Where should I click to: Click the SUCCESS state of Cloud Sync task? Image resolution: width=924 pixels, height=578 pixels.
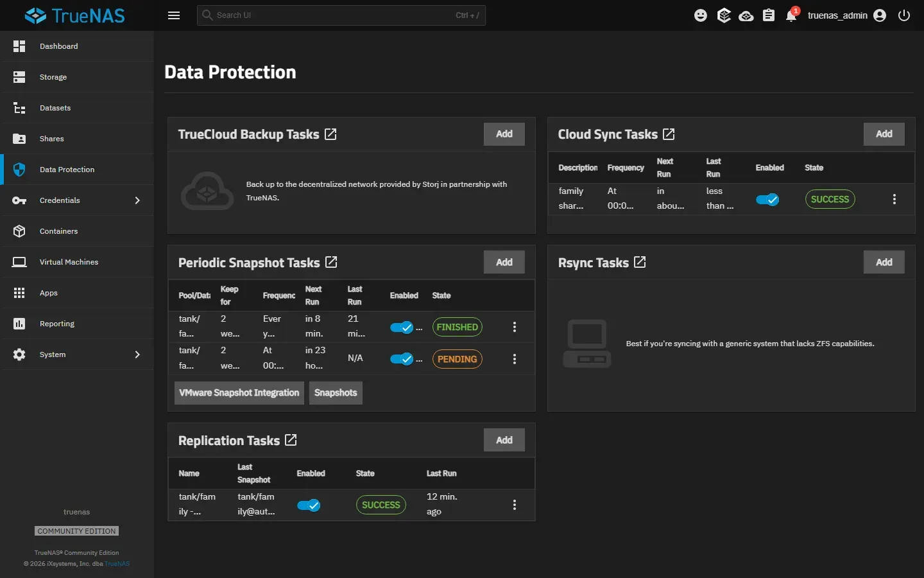point(830,199)
